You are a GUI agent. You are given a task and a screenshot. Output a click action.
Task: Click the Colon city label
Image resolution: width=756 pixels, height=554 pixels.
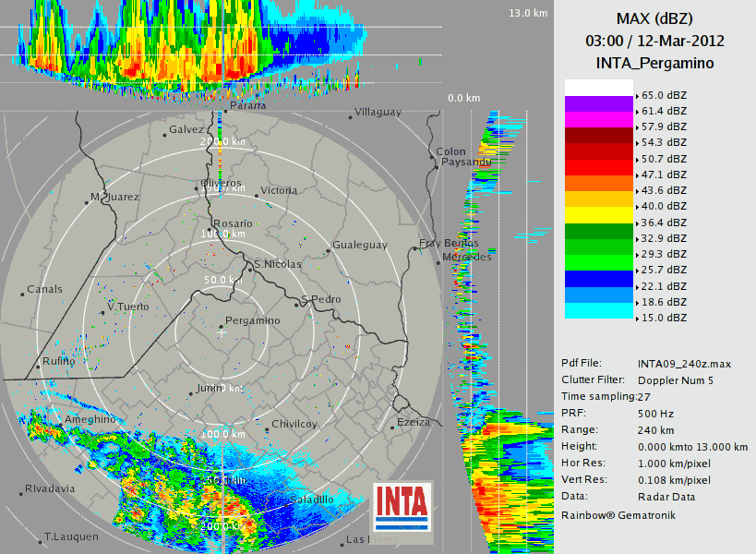[450, 151]
